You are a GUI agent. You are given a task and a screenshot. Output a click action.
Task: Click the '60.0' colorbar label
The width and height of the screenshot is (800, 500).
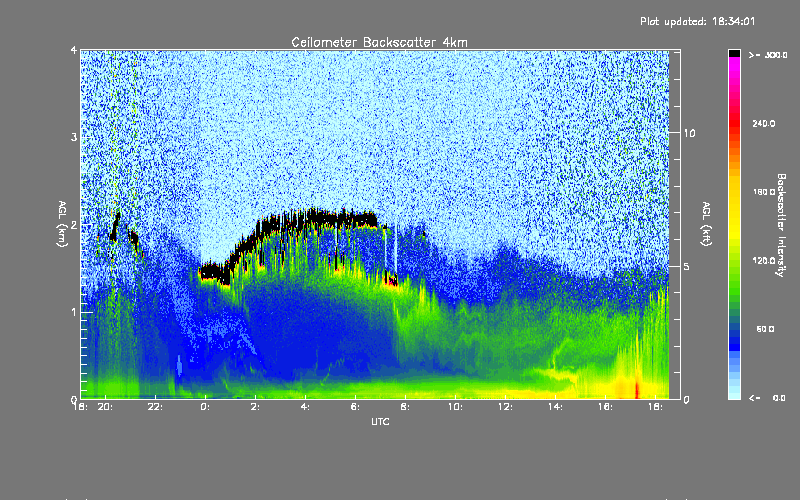point(765,330)
